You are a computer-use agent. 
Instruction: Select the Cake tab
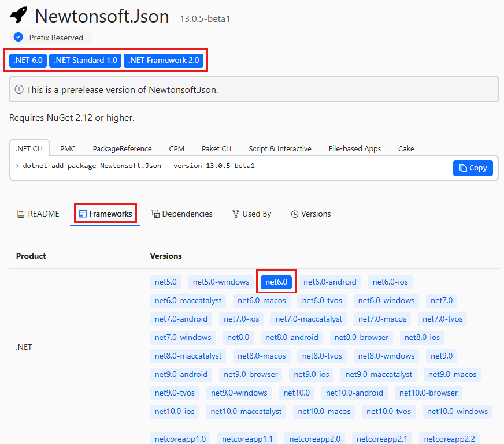(x=406, y=148)
